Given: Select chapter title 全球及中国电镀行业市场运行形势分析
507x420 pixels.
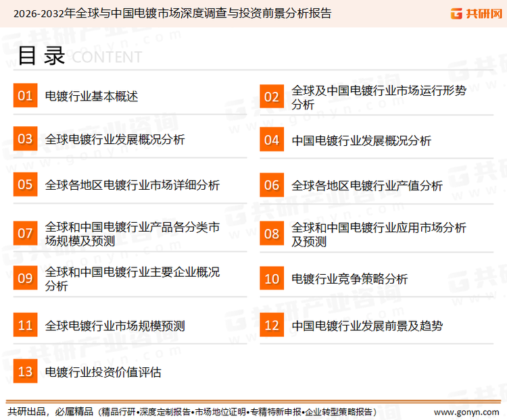Looking at the screenshot, I should click(379, 97).
